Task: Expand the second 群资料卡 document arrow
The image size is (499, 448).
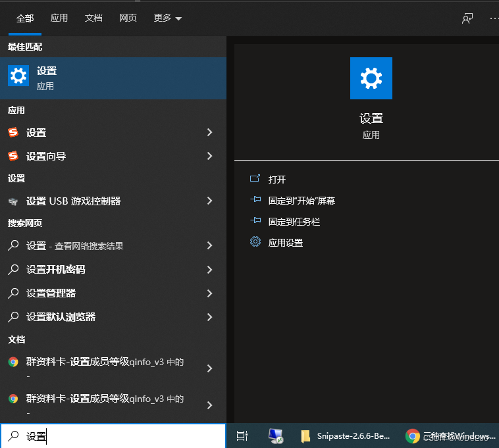Action: (x=209, y=405)
